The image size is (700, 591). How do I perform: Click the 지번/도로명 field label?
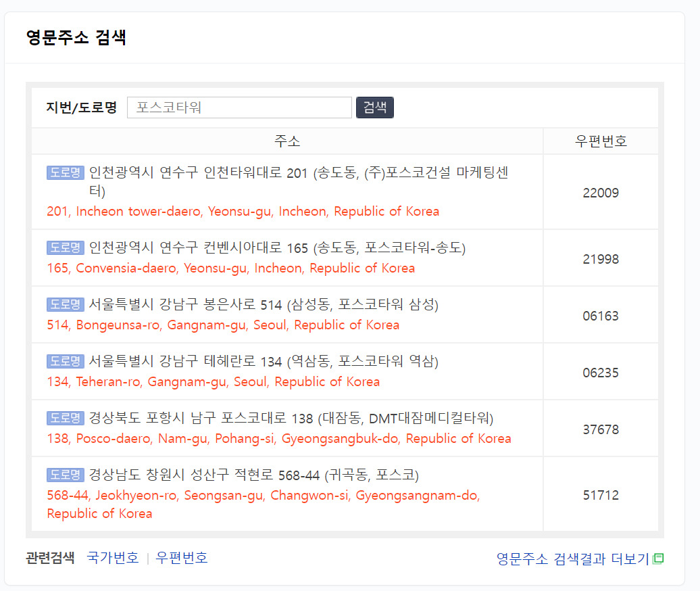point(81,108)
